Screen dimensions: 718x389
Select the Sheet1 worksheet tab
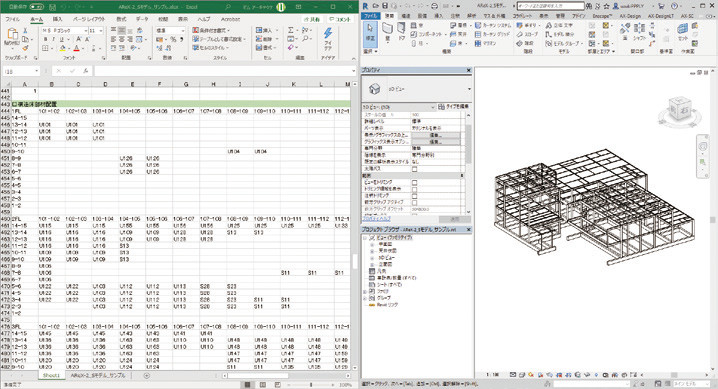[x=51, y=376]
